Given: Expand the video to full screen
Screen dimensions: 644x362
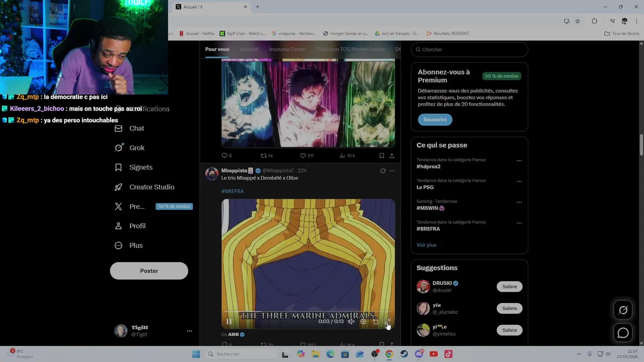Looking at the screenshot, I should pyautogui.click(x=387, y=322).
